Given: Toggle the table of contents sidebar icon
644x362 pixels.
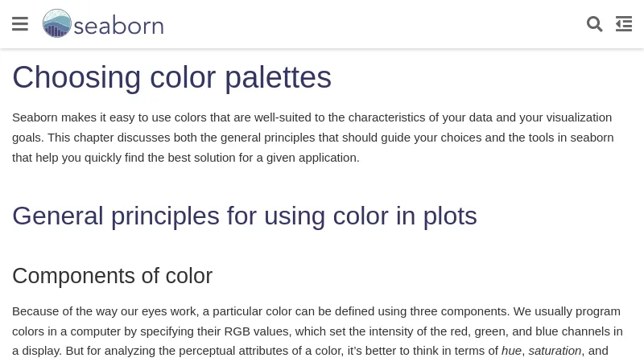Looking at the screenshot, I should point(623,24).
